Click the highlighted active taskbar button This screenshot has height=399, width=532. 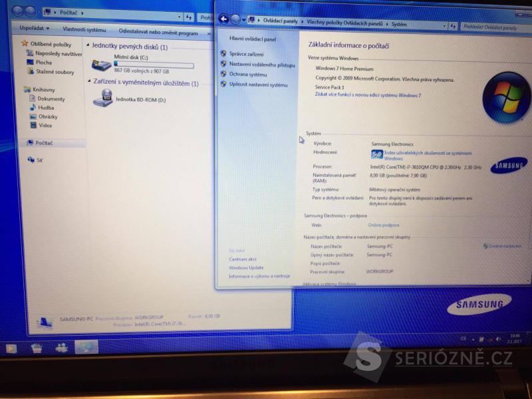86,347
